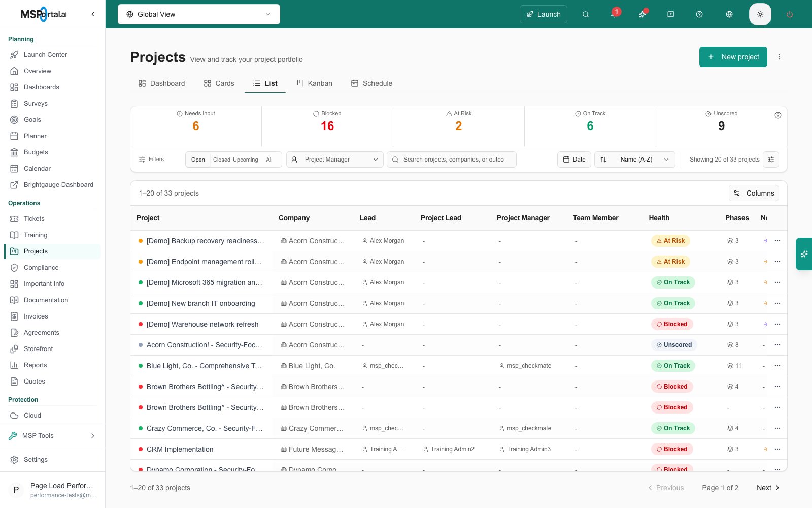Select the Open status filter
The width and height of the screenshot is (812, 508).
click(x=198, y=160)
